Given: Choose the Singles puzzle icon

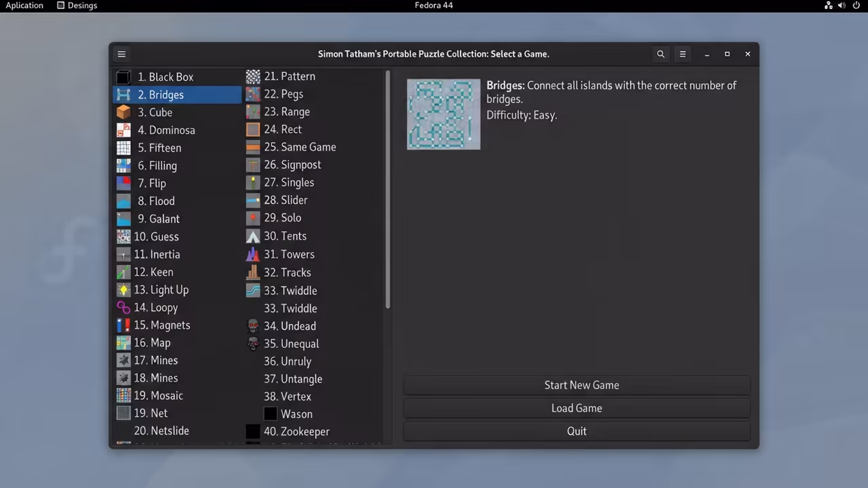Looking at the screenshot, I should coord(253,182).
